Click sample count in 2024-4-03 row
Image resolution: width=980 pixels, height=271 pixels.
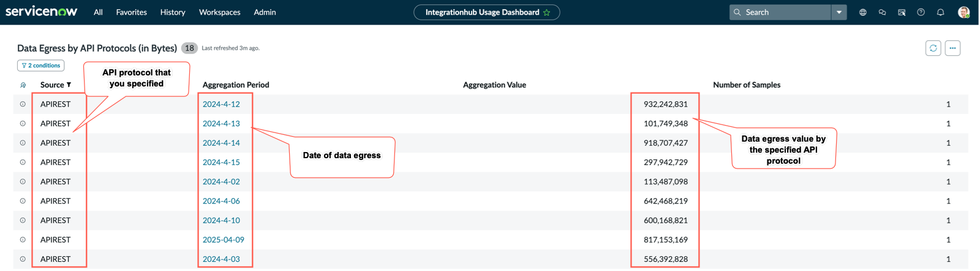(948, 259)
